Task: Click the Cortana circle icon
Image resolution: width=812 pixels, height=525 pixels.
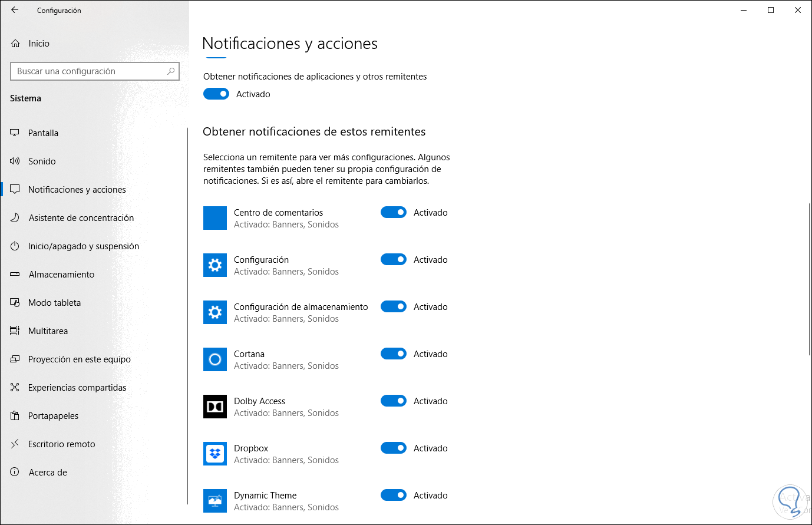Action: (x=215, y=359)
